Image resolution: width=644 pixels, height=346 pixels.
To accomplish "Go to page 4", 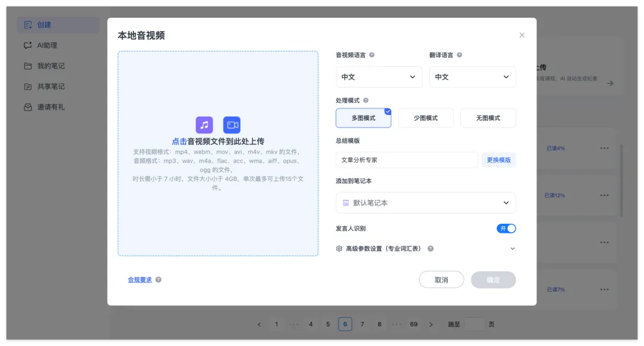I will 311,325.
